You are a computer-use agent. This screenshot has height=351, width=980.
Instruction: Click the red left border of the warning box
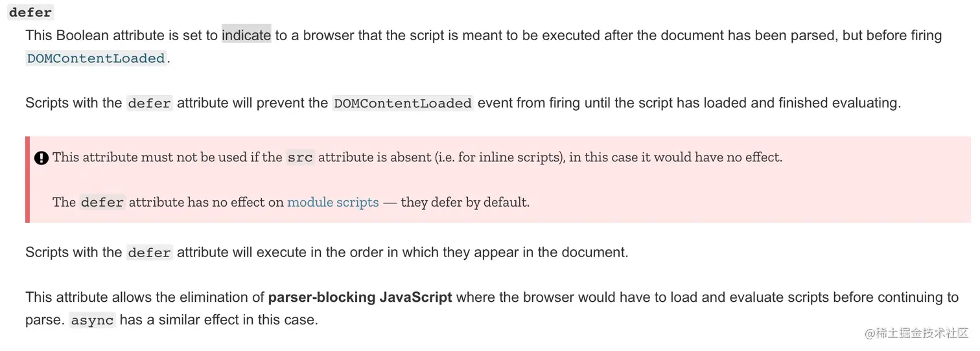27,179
